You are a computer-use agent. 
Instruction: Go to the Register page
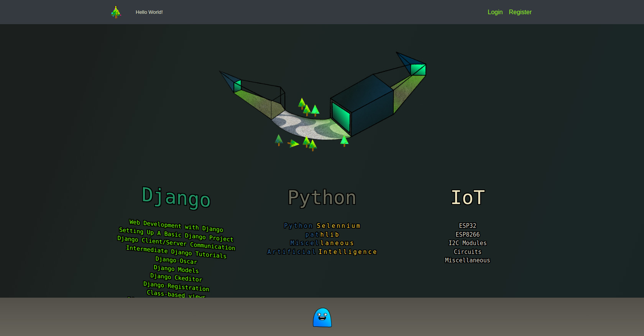(520, 12)
